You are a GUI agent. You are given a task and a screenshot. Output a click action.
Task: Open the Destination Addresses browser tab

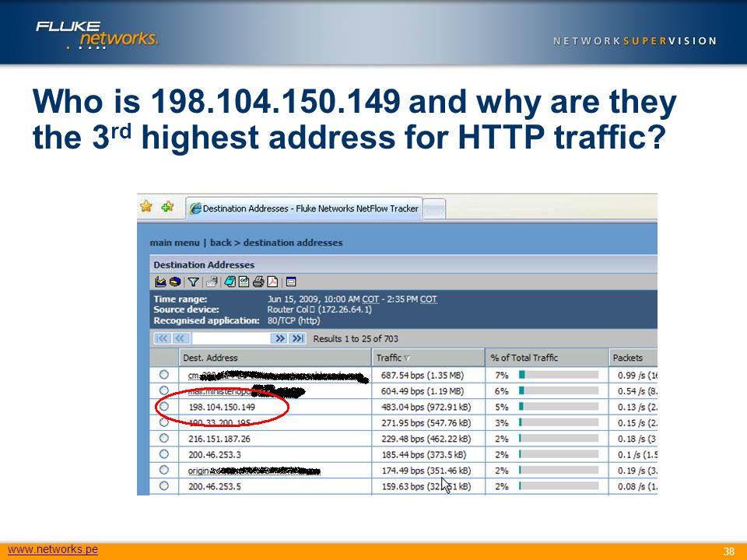click(304, 208)
